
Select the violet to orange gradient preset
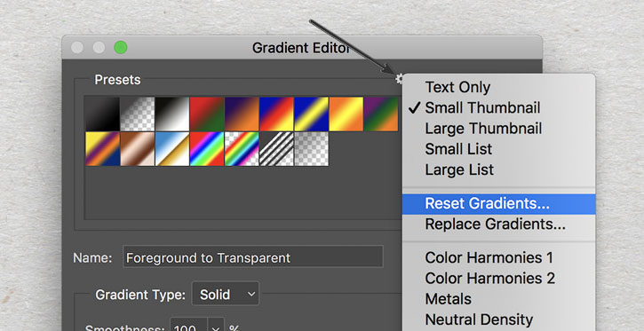pyautogui.click(x=242, y=114)
